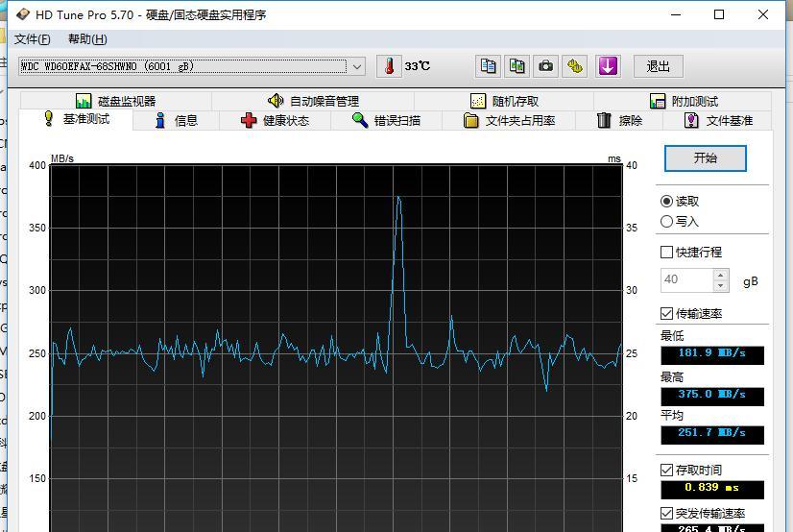Switch to the 自动噪音管理 tab
The height and width of the screenshot is (532, 793).
click(313, 101)
